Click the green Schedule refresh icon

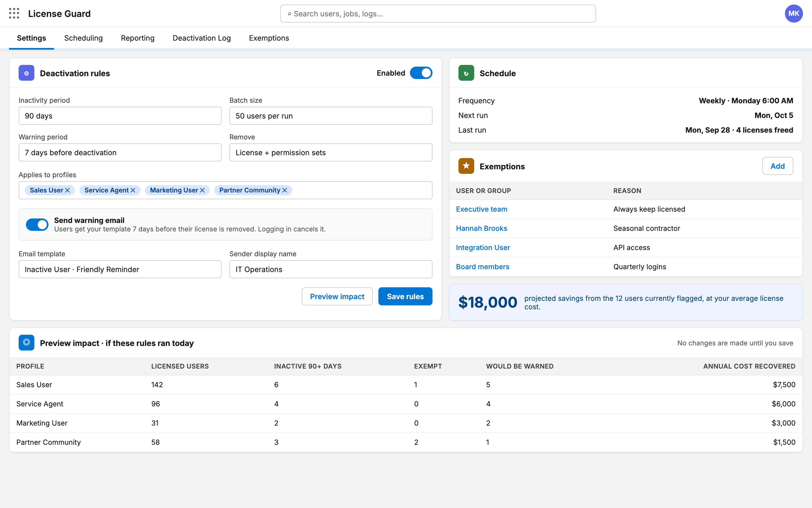(x=466, y=73)
